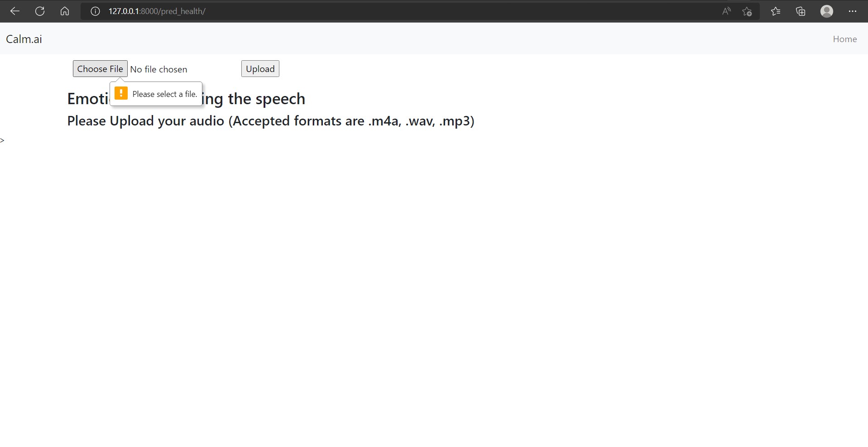Click the Home link in the navbar
Screen dimensions: 868x447
click(x=845, y=39)
